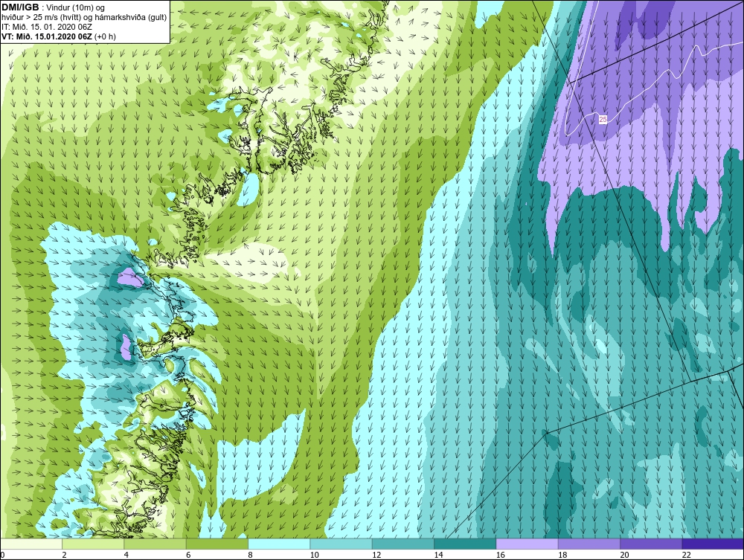
Task: Click the legend tick label 4
Action: pos(126,555)
